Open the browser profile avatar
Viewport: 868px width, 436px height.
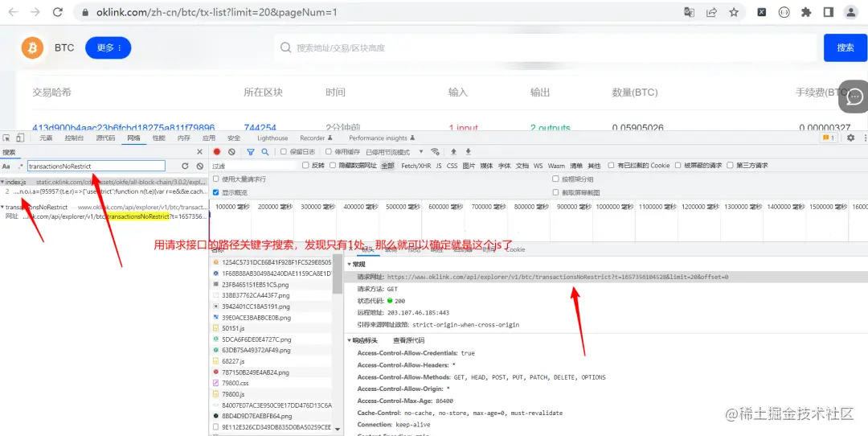click(851, 12)
